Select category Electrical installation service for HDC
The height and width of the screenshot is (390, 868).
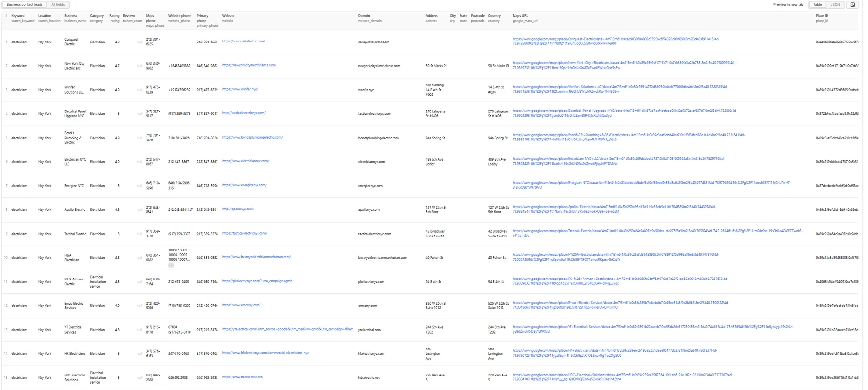pyautogui.click(x=98, y=377)
